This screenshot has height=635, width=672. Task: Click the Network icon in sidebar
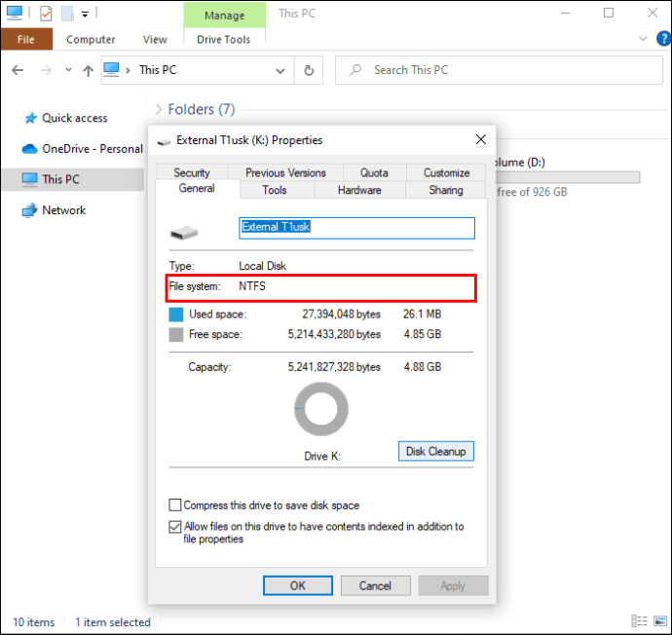click(x=29, y=210)
